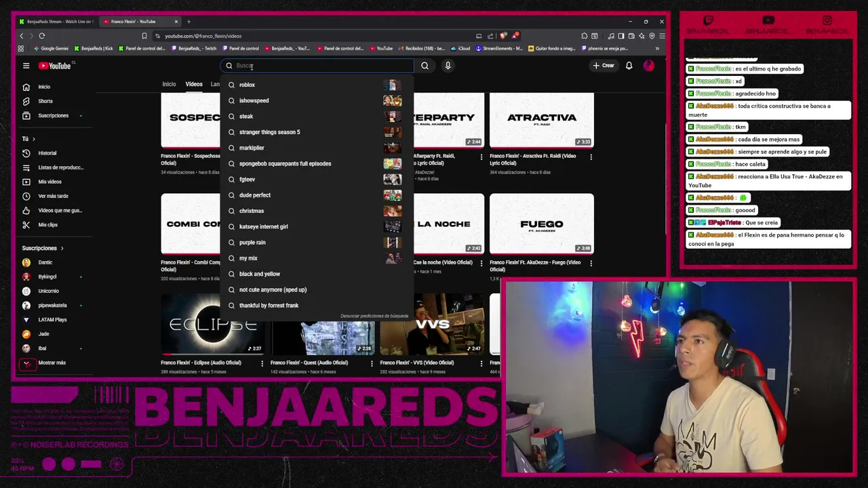Select 'purple rain' search suggestion
Image resolution: width=868 pixels, height=488 pixels.
pyautogui.click(x=317, y=242)
